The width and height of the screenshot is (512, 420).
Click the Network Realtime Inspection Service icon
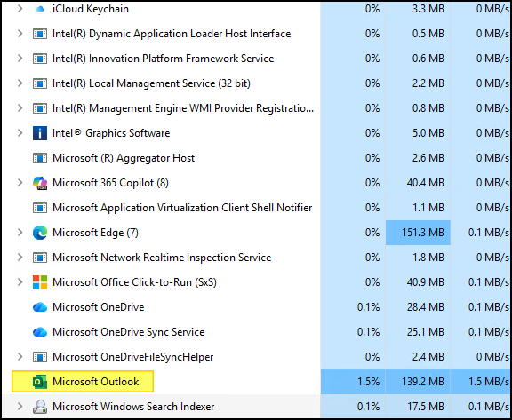pyautogui.click(x=40, y=258)
